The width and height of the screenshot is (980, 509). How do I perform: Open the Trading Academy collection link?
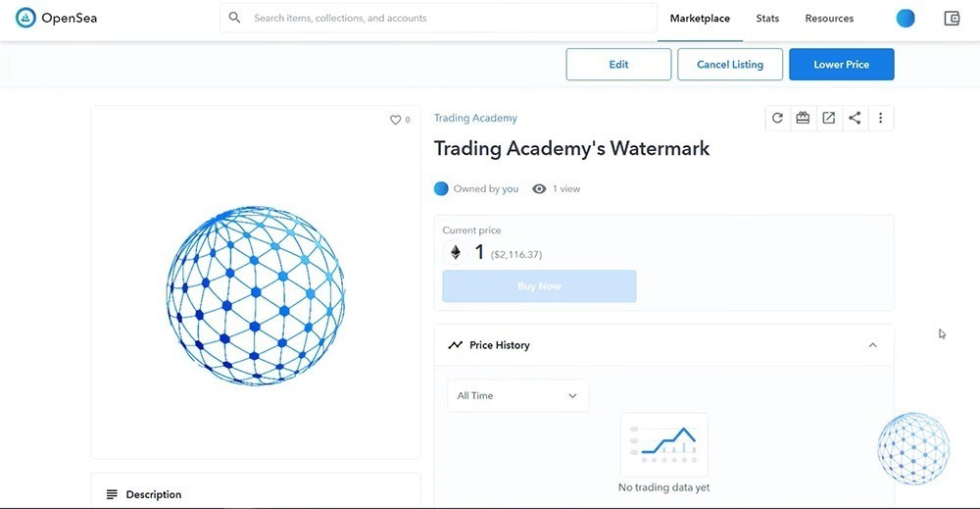pyautogui.click(x=475, y=118)
